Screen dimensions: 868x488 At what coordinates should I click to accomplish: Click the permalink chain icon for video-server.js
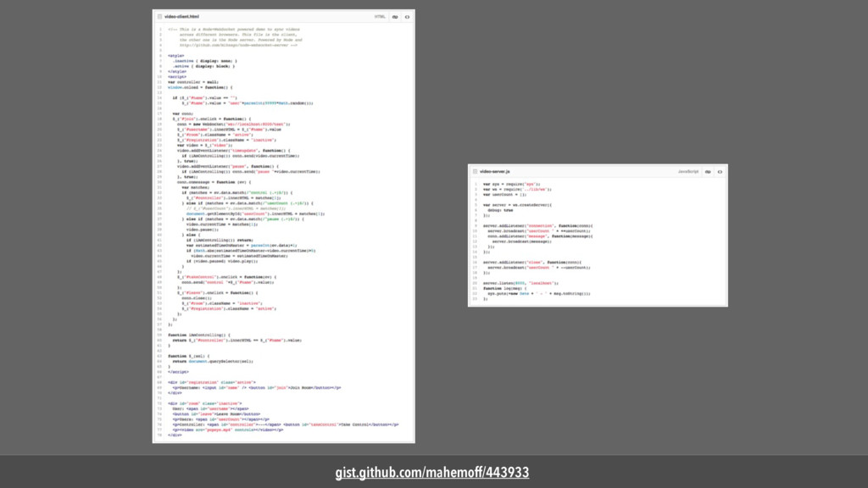[708, 172]
